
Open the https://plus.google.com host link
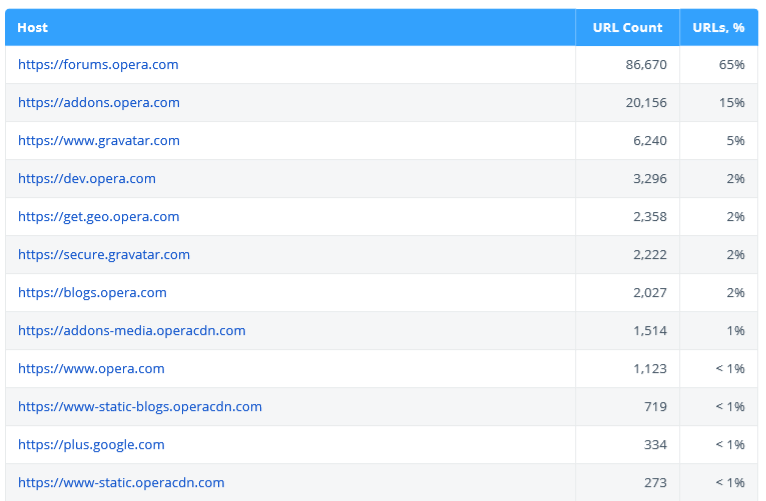tap(91, 445)
